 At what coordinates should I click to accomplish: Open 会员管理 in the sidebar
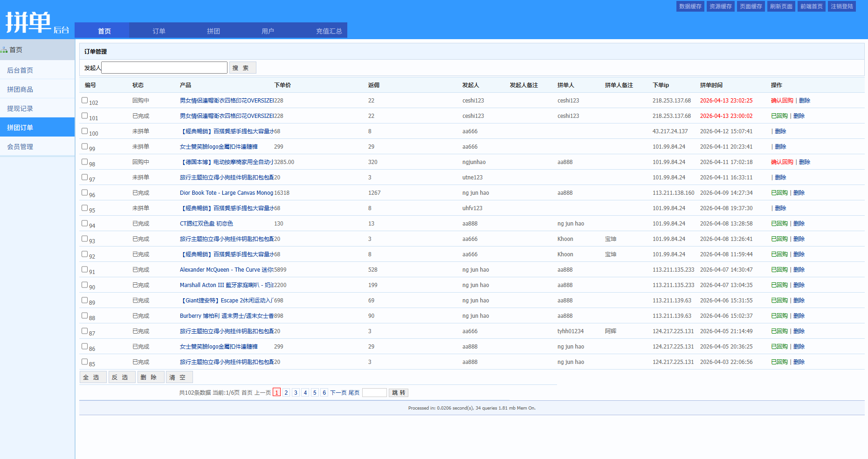click(20, 147)
